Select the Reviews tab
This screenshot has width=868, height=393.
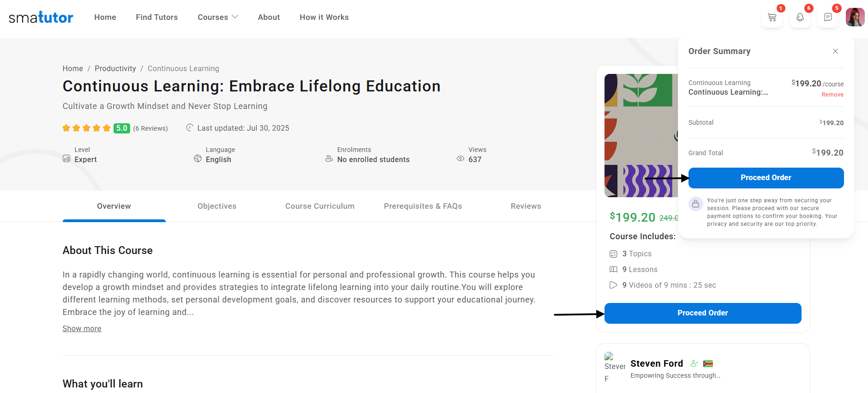pos(526,206)
